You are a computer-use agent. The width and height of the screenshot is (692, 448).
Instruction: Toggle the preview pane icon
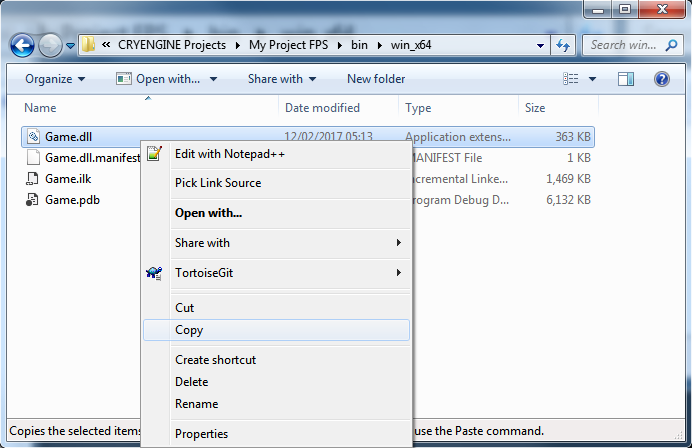625,79
